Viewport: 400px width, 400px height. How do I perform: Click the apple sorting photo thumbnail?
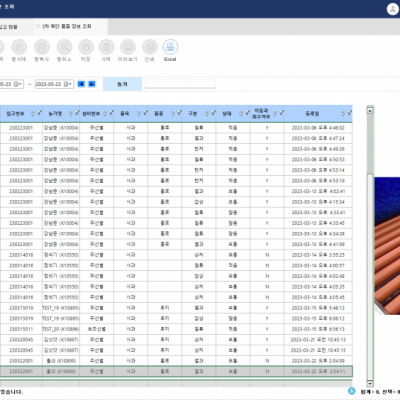(387, 246)
